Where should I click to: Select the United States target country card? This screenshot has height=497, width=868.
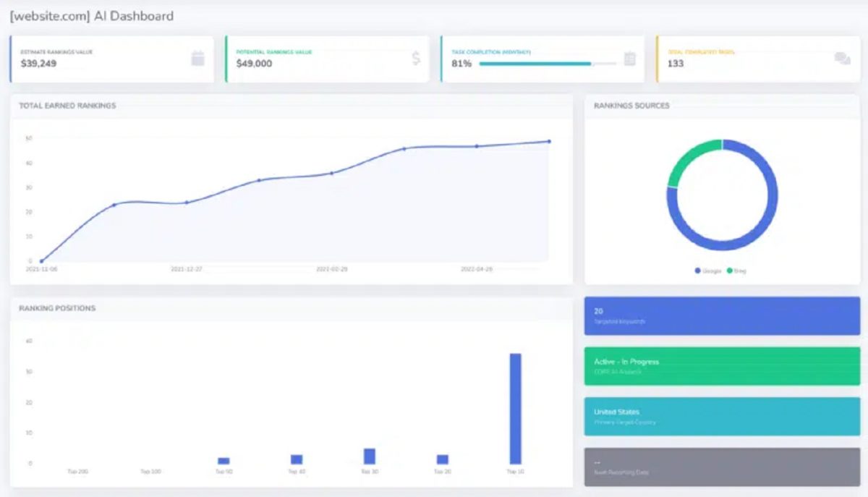point(722,416)
